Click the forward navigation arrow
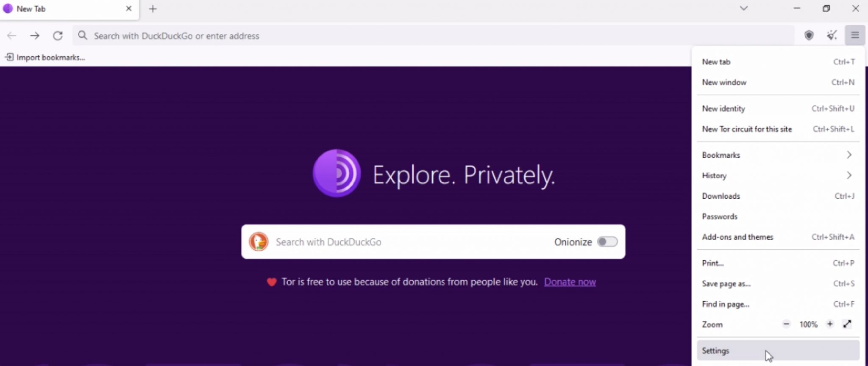 (x=35, y=36)
